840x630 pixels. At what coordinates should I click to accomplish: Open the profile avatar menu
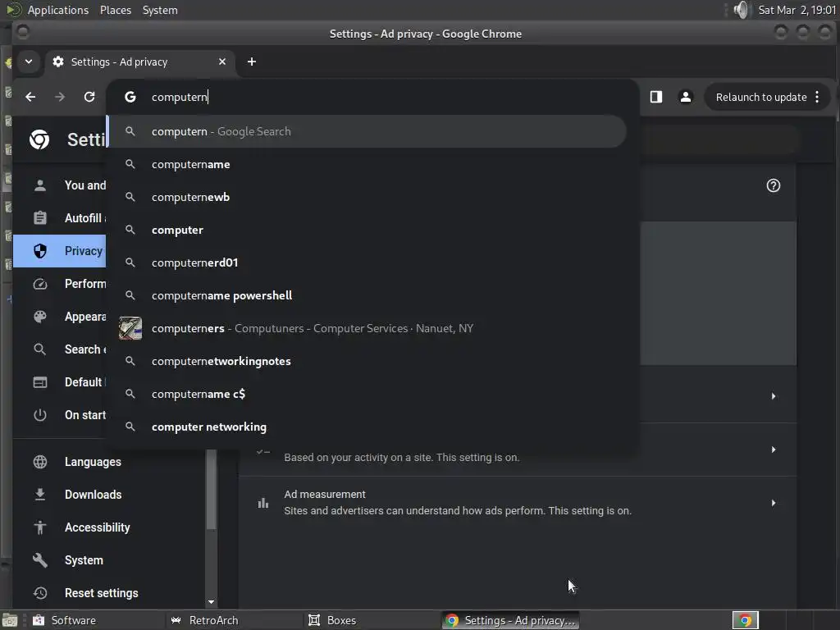[685, 97]
